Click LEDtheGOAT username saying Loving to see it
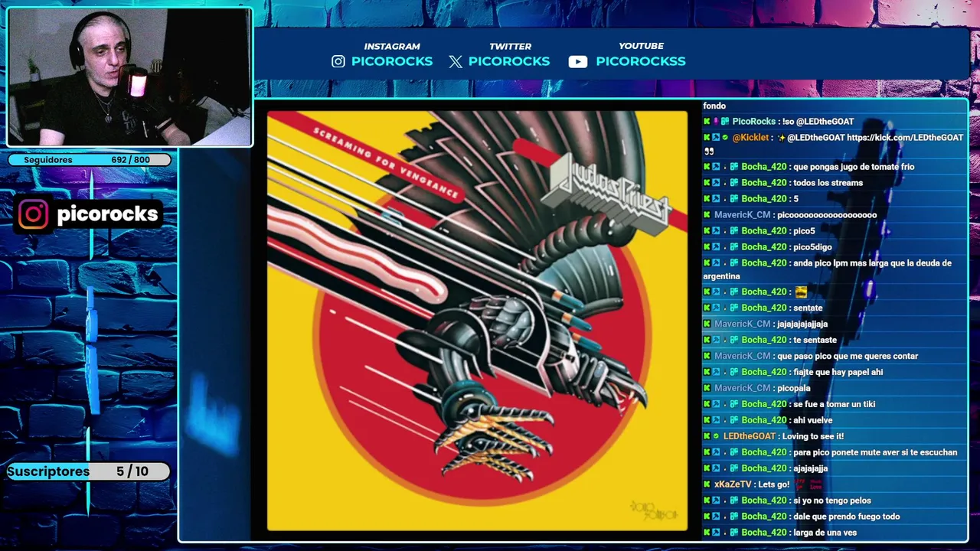980x551 pixels. point(750,436)
